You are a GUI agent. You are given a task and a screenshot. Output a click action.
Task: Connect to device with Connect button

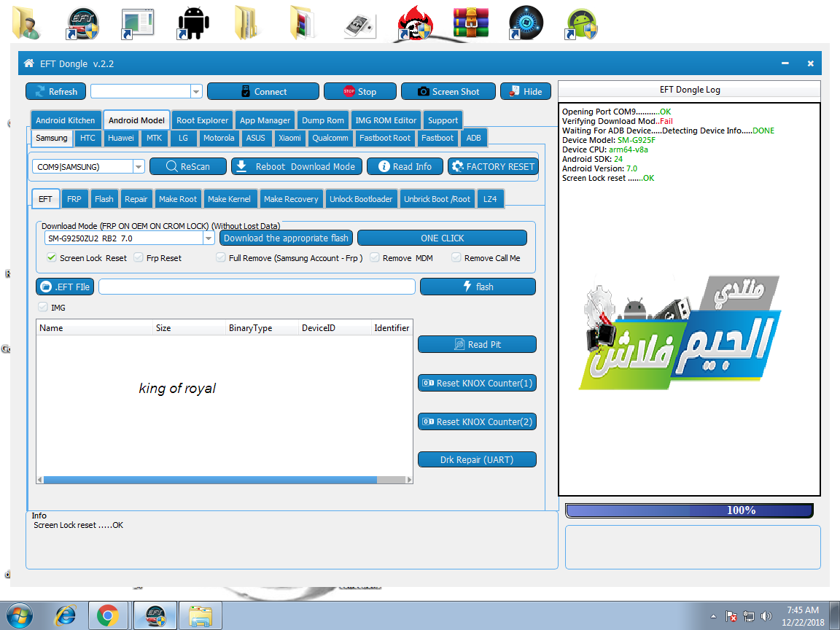pos(263,92)
